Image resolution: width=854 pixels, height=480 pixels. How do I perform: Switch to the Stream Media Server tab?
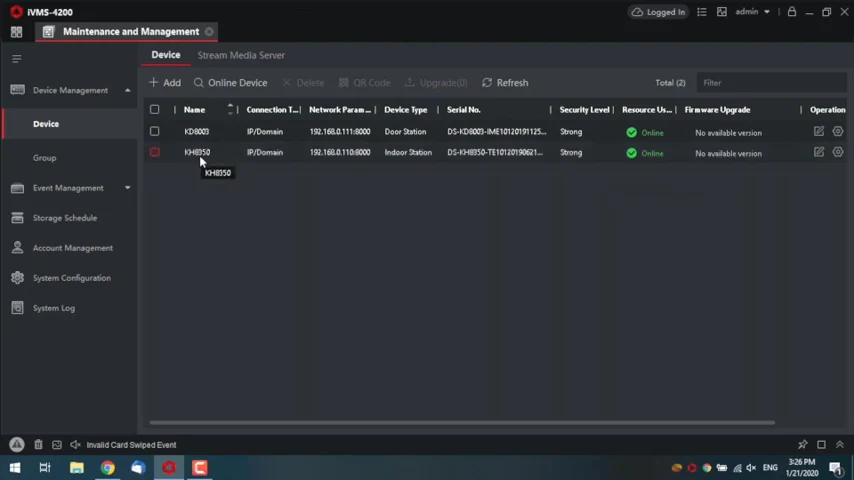click(241, 55)
